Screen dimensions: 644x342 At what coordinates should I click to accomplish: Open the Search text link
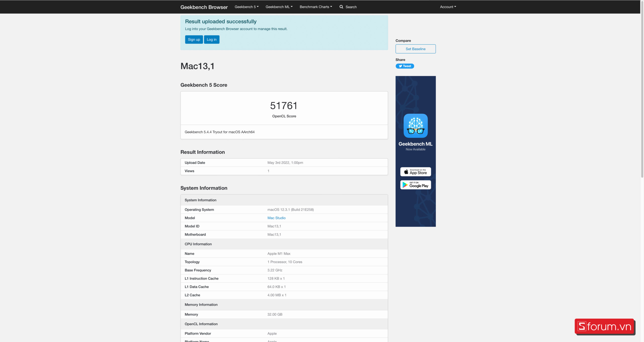(x=351, y=7)
